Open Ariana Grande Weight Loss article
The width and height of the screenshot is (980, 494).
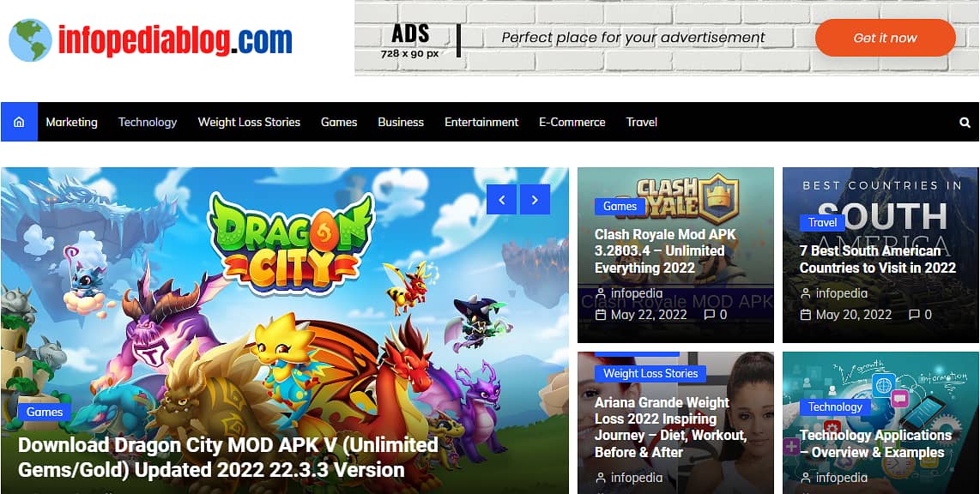tap(670, 427)
